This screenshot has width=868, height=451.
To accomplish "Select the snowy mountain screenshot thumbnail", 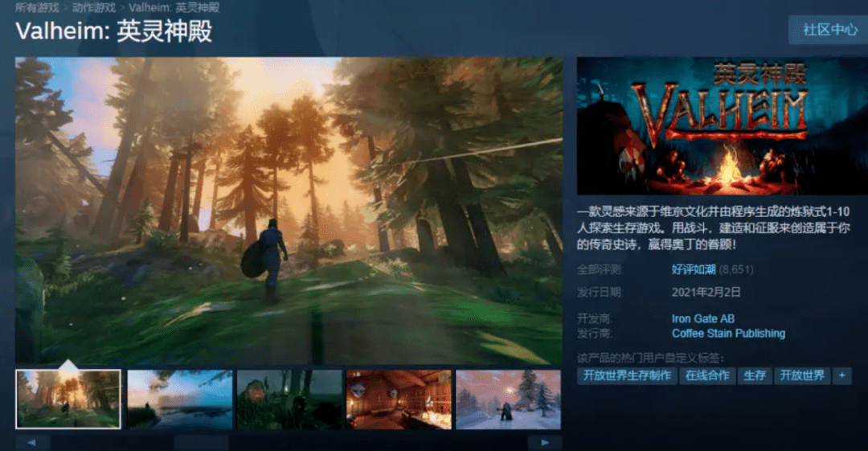I will click(x=508, y=399).
